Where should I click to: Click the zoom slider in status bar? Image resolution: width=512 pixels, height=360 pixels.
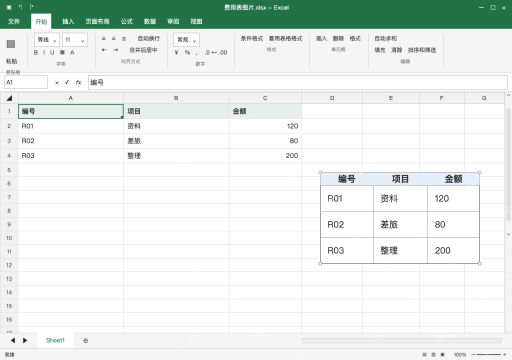click(x=489, y=355)
